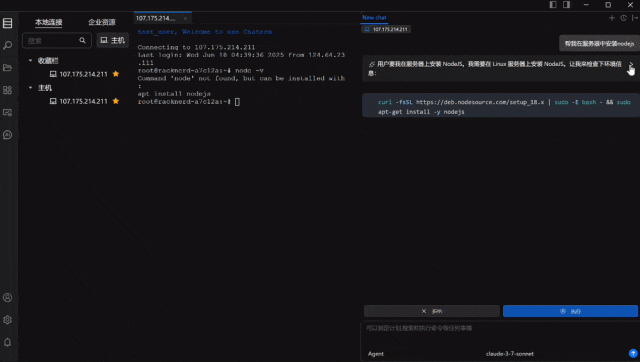Open the user account icon in the sidebar
Image resolution: width=640 pixels, height=362 pixels.
click(x=7, y=298)
